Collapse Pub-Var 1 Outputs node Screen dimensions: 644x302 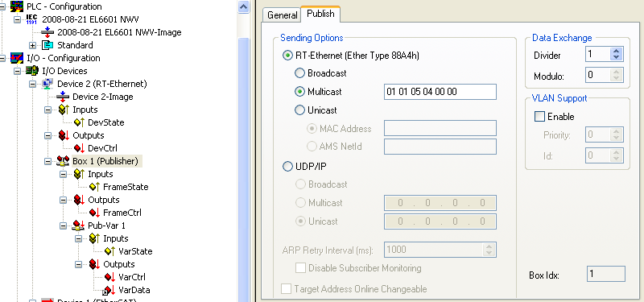[x=79, y=265]
